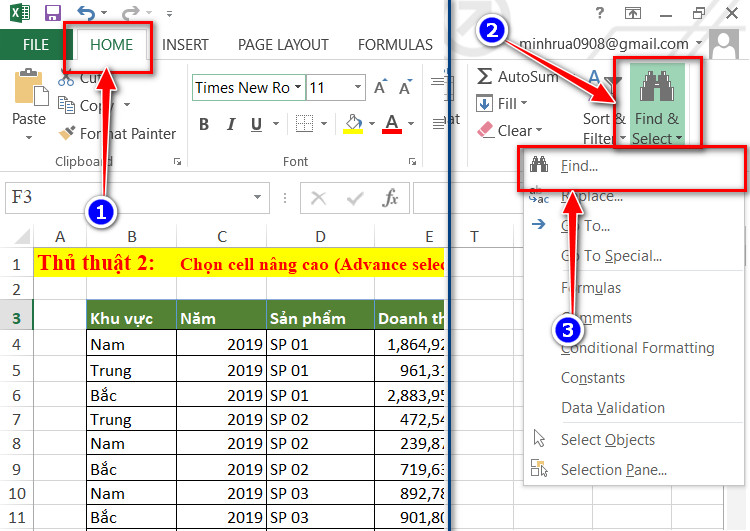Apply red font color A

(x=392, y=123)
